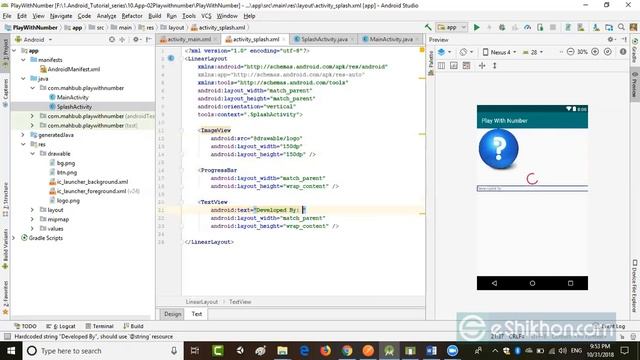Open Gradle tool window from right sidebar

[x=635, y=51]
